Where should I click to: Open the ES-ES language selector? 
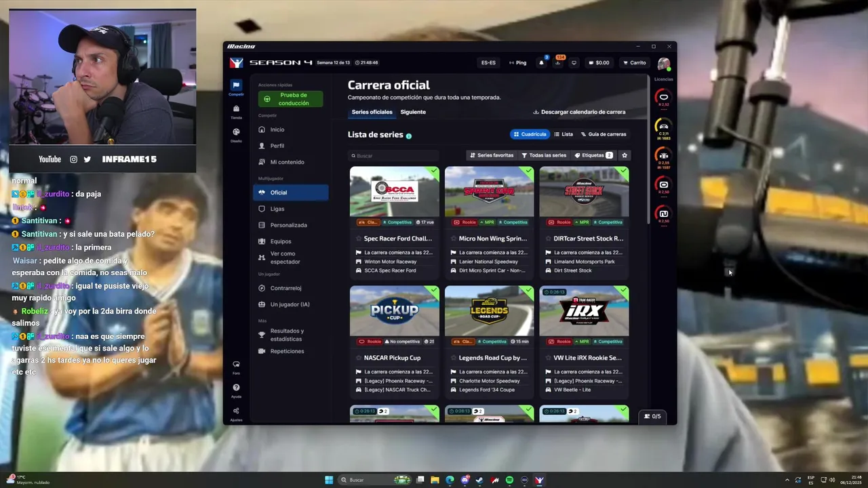[x=488, y=62]
